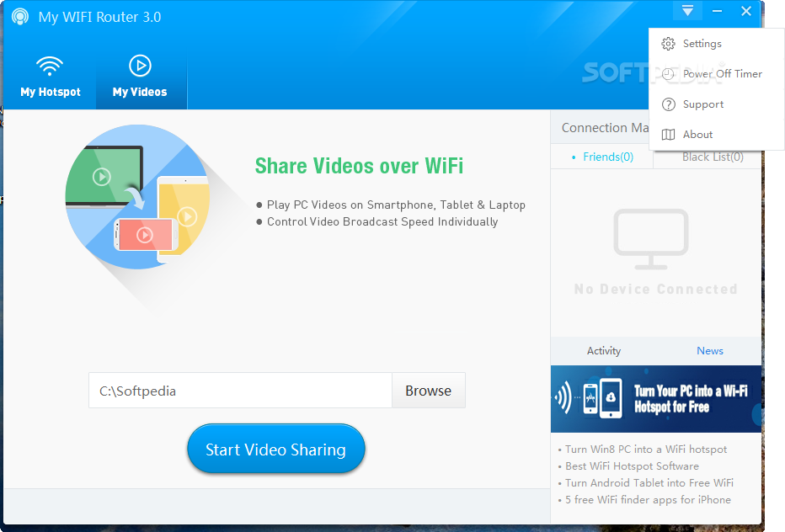Select Support in the dropdown menu

[717, 104]
